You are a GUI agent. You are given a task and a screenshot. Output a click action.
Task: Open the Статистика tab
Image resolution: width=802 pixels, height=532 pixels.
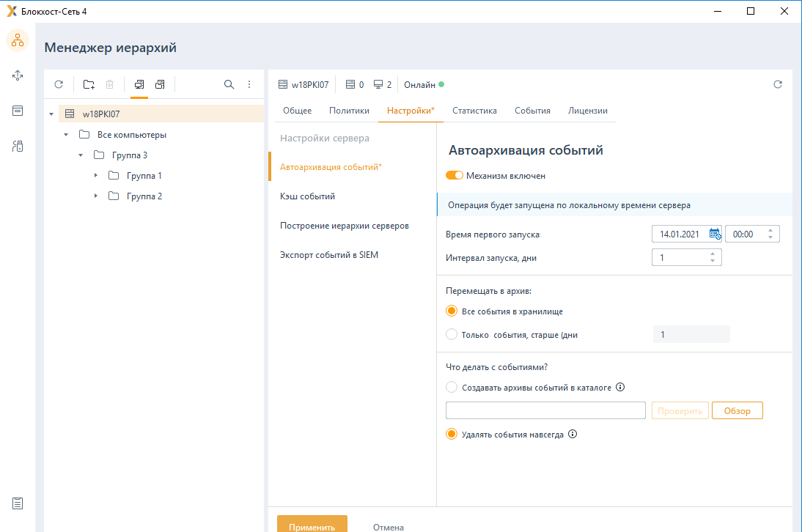click(474, 111)
